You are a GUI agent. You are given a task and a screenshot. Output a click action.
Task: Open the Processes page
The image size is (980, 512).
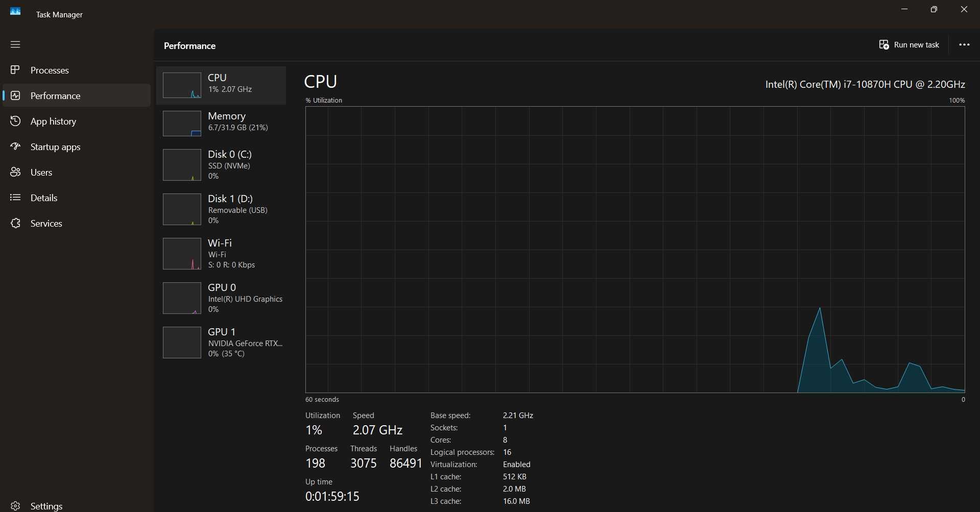point(77,70)
